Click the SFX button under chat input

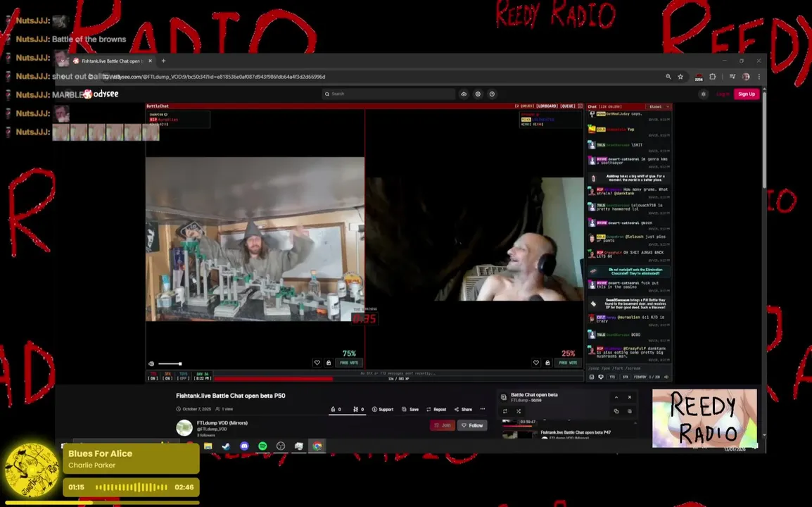(625, 377)
